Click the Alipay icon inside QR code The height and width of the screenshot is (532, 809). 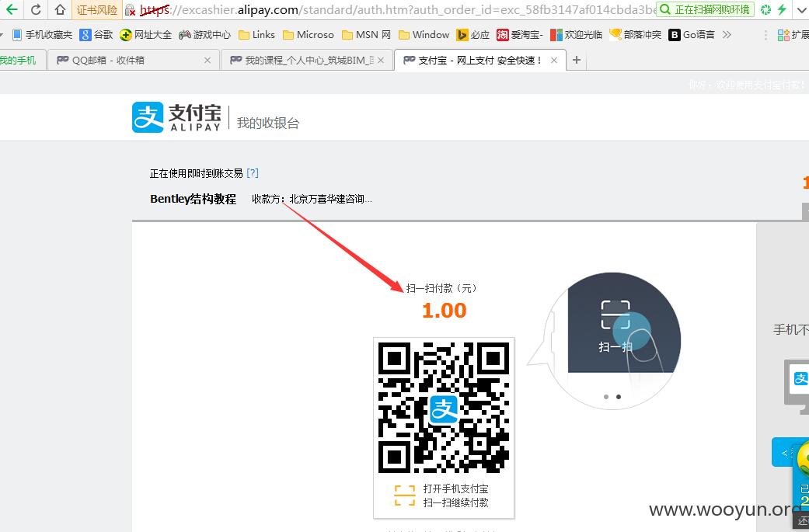pos(444,409)
